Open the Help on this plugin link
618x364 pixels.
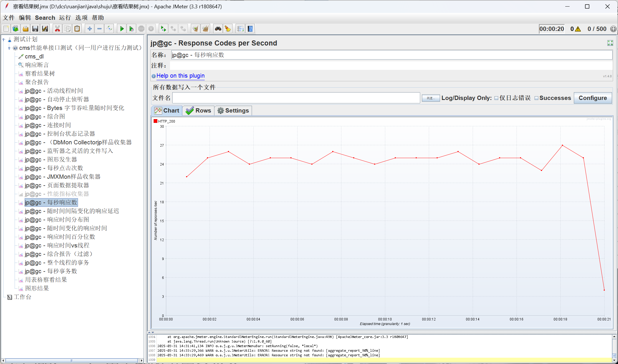pyautogui.click(x=180, y=76)
